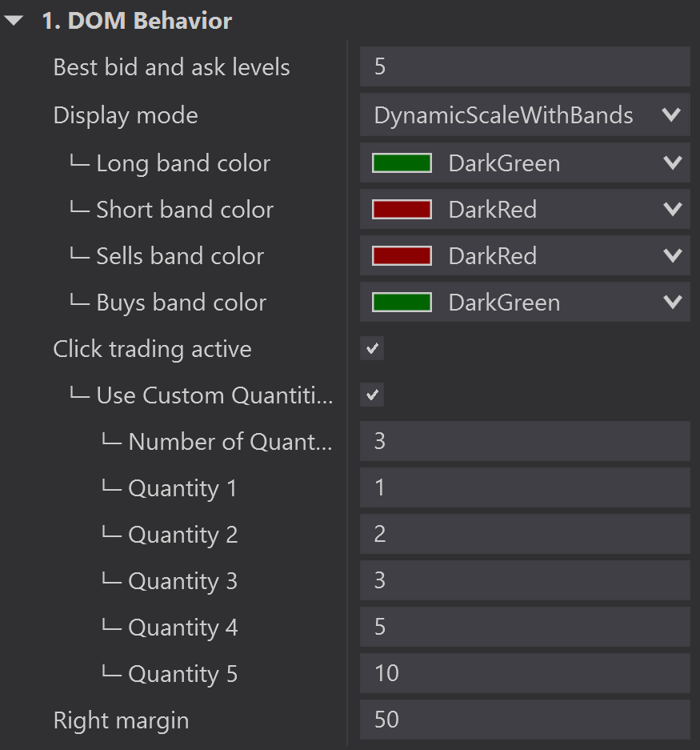The image size is (700, 750).
Task: Open the Short band color dropdown arrow
Action: [x=671, y=211]
